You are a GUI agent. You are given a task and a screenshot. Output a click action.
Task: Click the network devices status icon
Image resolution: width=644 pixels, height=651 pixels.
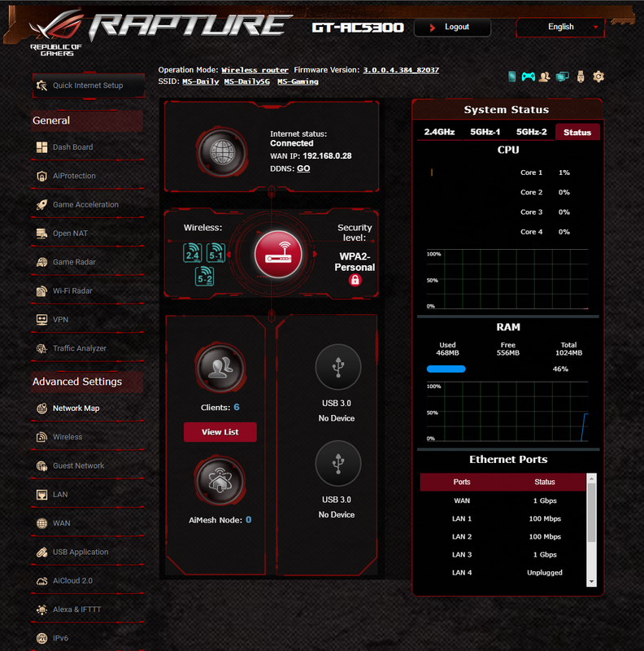(562, 76)
